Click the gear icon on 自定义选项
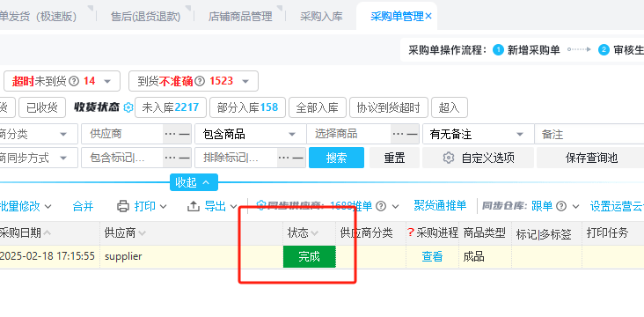The width and height of the screenshot is (644, 317). coord(449,158)
